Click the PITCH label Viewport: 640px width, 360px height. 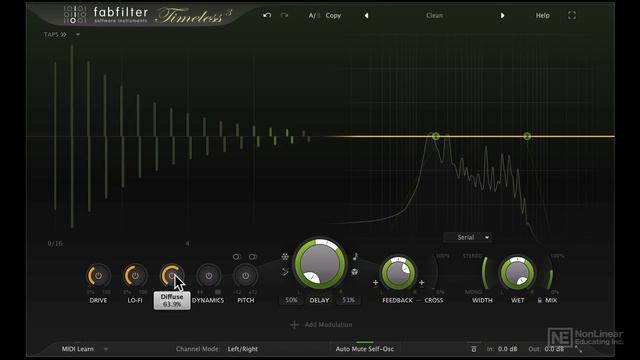pyautogui.click(x=246, y=300)
